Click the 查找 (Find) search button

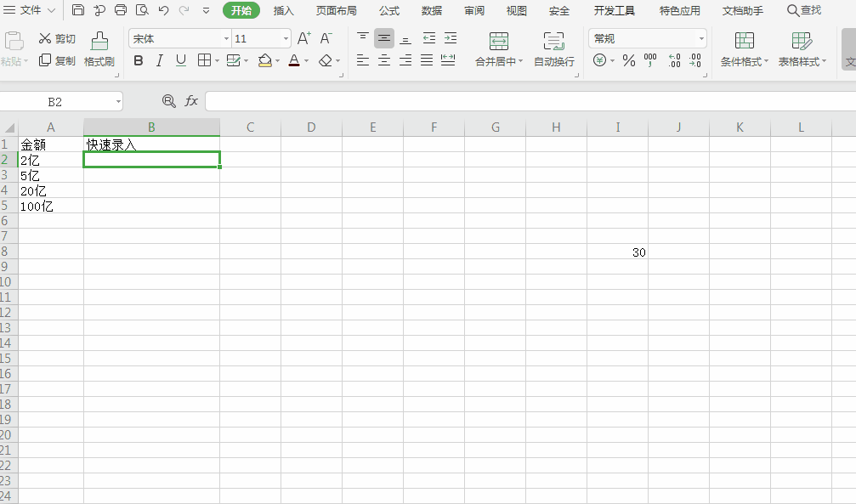tap(803, 10)
